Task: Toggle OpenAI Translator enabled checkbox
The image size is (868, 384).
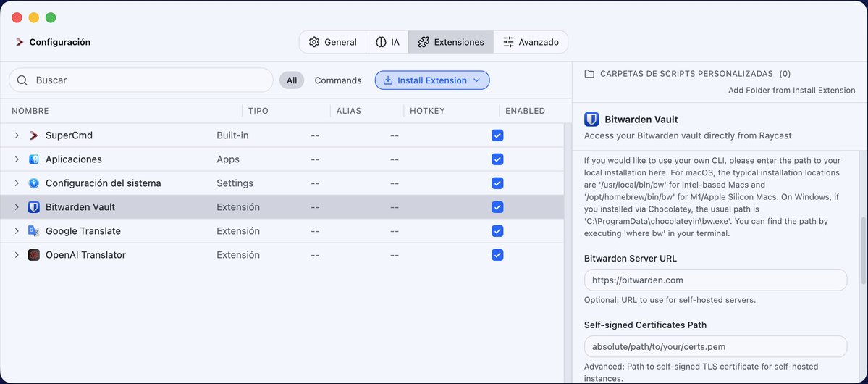Action: point(497,255)
